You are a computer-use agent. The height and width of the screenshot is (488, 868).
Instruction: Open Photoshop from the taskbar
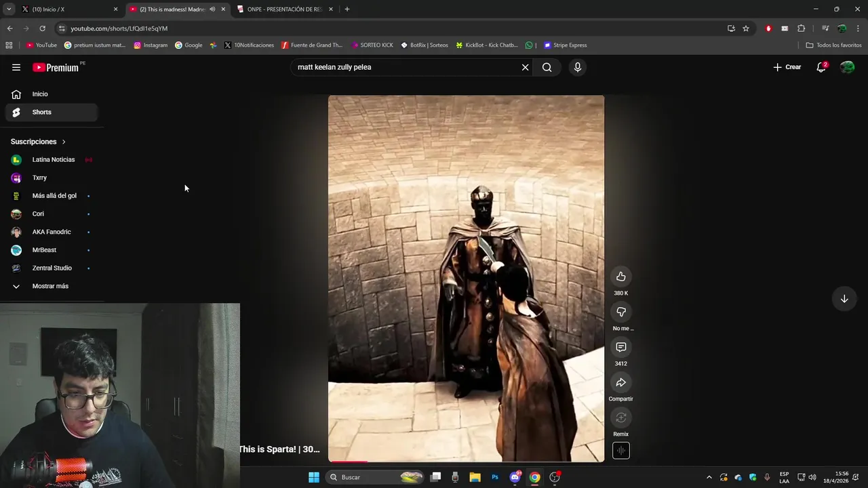(495, 477)
